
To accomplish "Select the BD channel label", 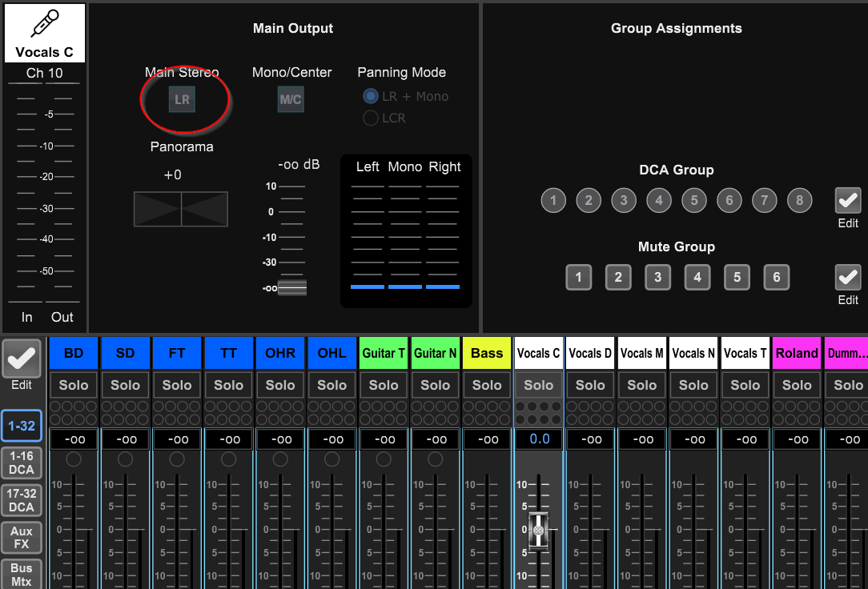I will 74,353.
